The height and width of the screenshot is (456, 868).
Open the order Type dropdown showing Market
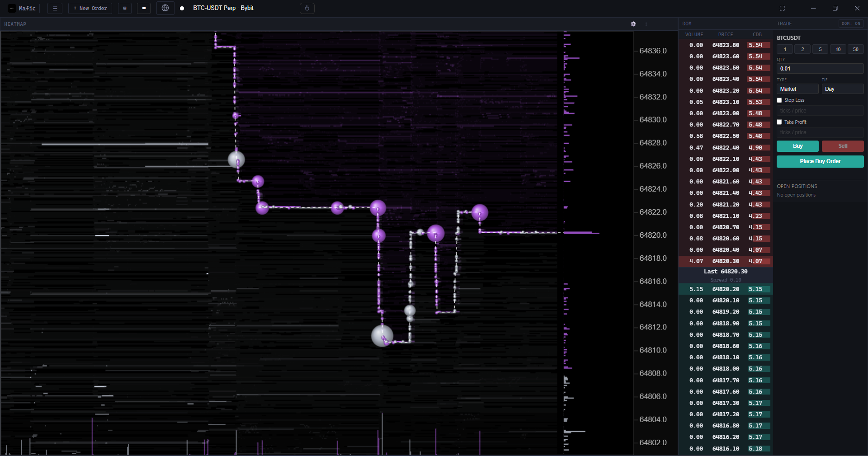[x=797, y=89]
